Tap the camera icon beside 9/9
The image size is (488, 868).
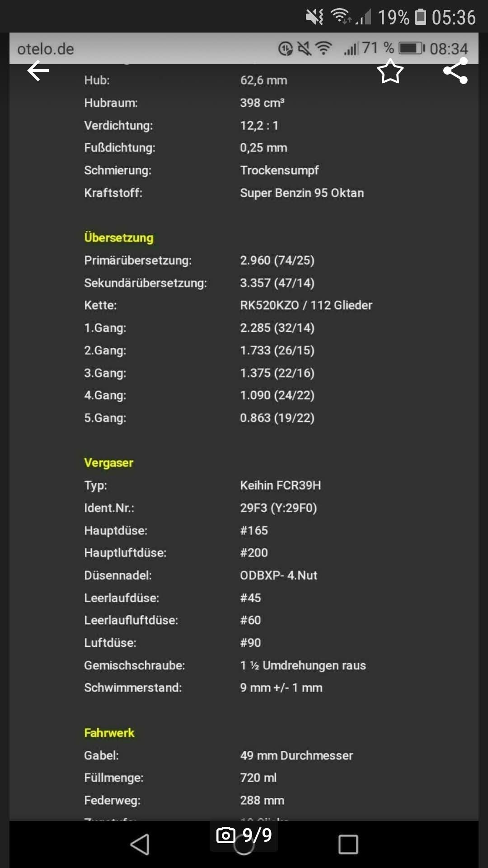tap(226, 835)
